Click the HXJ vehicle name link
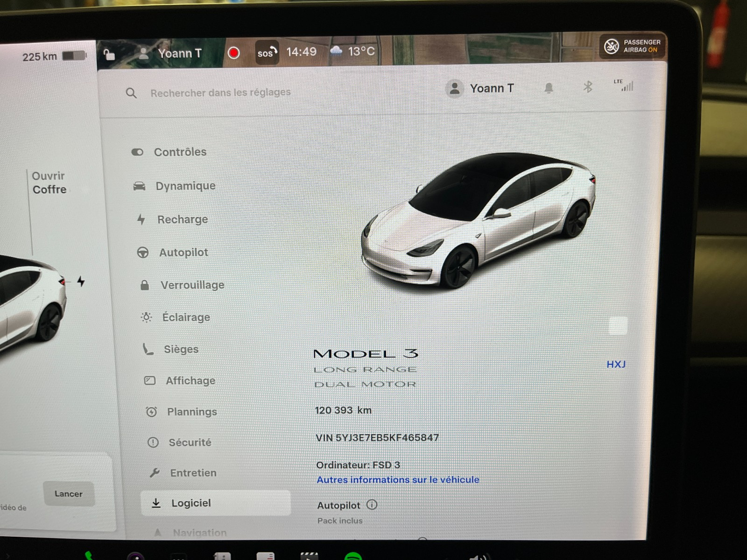The image size is (747, 560). (616, 364)
